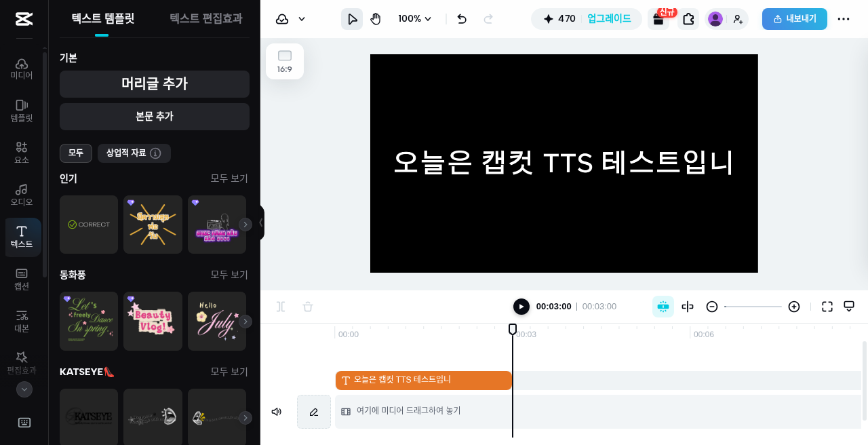Open the Templates (템플릿) sidebar panel
Screen dimensions: 868x445
tap(22, 111)
